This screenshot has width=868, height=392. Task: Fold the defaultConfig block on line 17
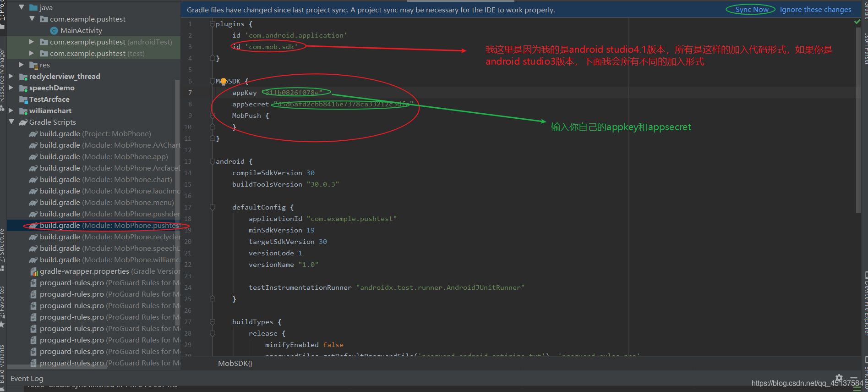point(212,207)
